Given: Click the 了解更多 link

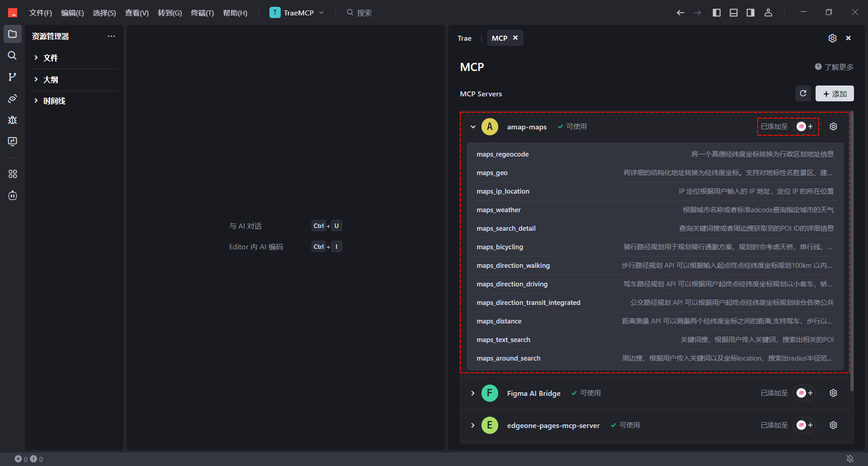Looking at the screenshot, I should coord(834,67).
